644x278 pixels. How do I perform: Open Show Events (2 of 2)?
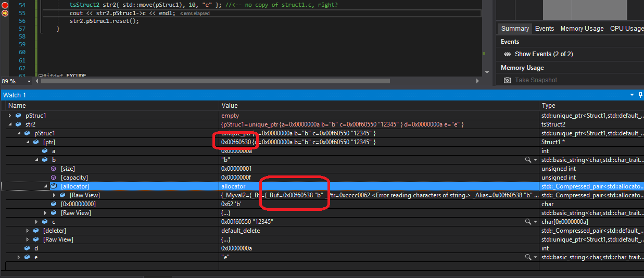point(544,54)
